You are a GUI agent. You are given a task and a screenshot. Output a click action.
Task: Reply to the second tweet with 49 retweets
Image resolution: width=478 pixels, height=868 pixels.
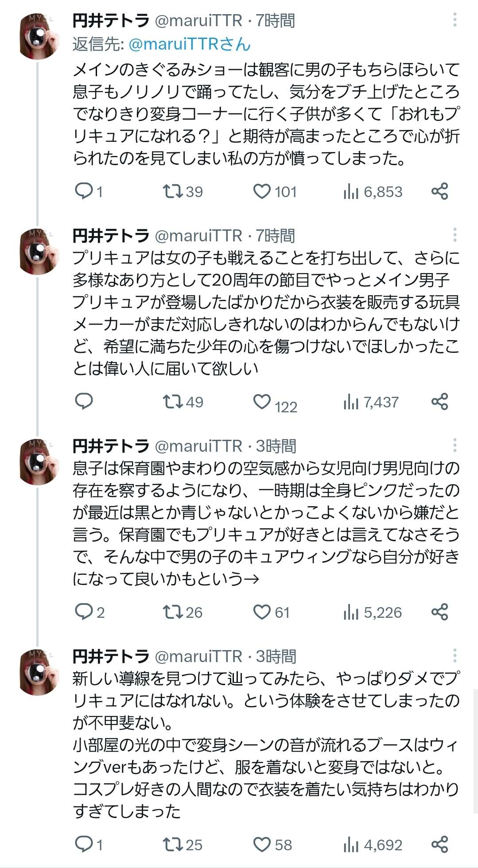click(x=84, y=401)
